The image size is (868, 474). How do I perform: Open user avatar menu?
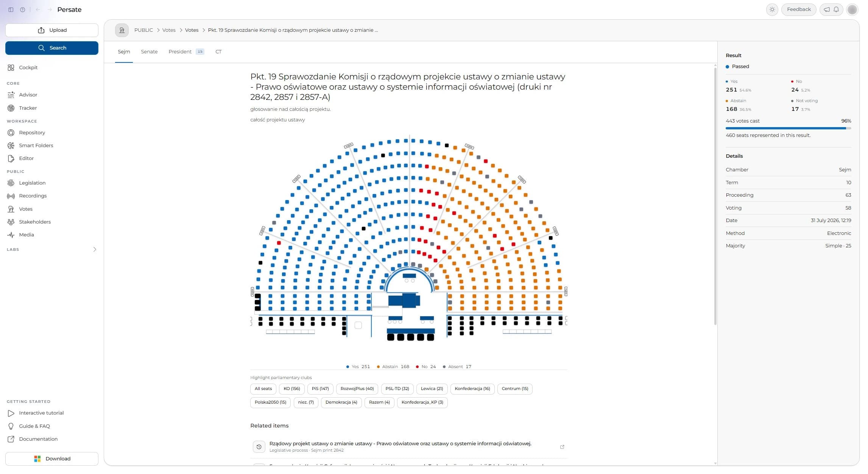coord(852,9)
